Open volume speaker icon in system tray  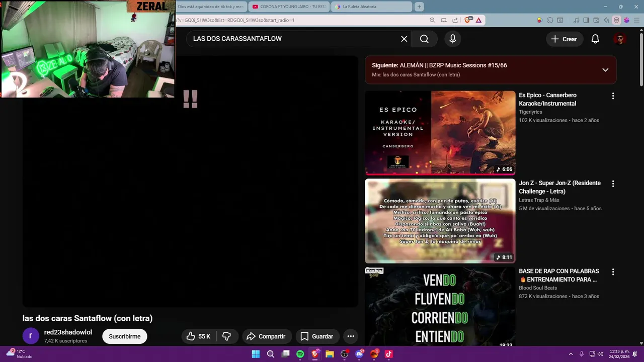pos(600,354)
